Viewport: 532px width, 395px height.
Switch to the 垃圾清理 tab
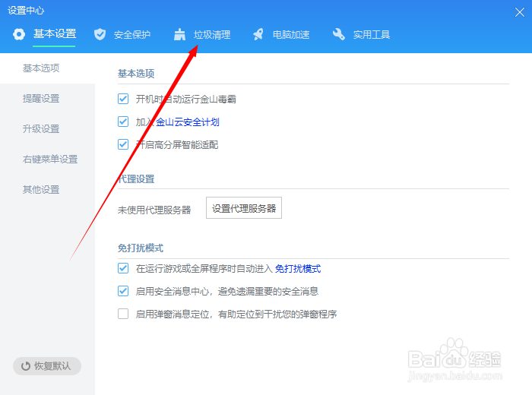pos(212,35)
